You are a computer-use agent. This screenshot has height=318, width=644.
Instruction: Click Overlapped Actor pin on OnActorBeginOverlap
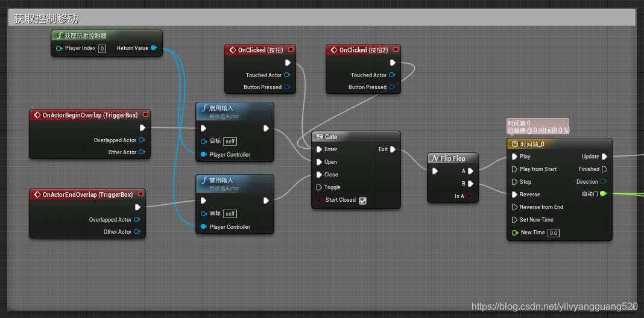pos(142,140)
